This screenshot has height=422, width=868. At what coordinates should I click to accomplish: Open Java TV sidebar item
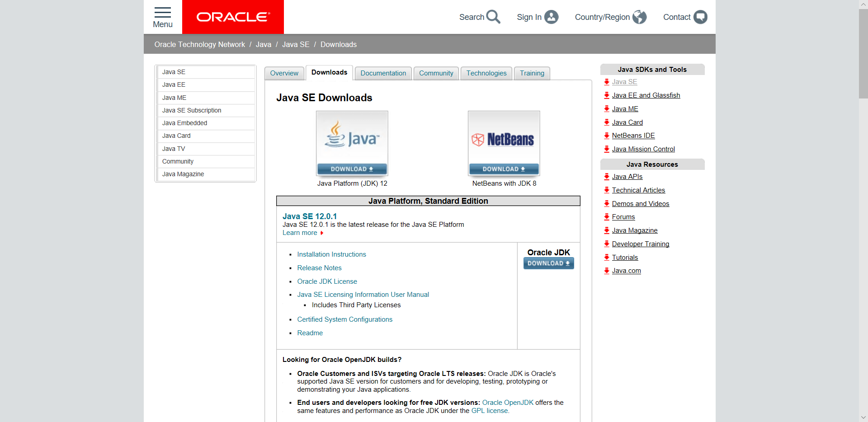click(206, 149)
